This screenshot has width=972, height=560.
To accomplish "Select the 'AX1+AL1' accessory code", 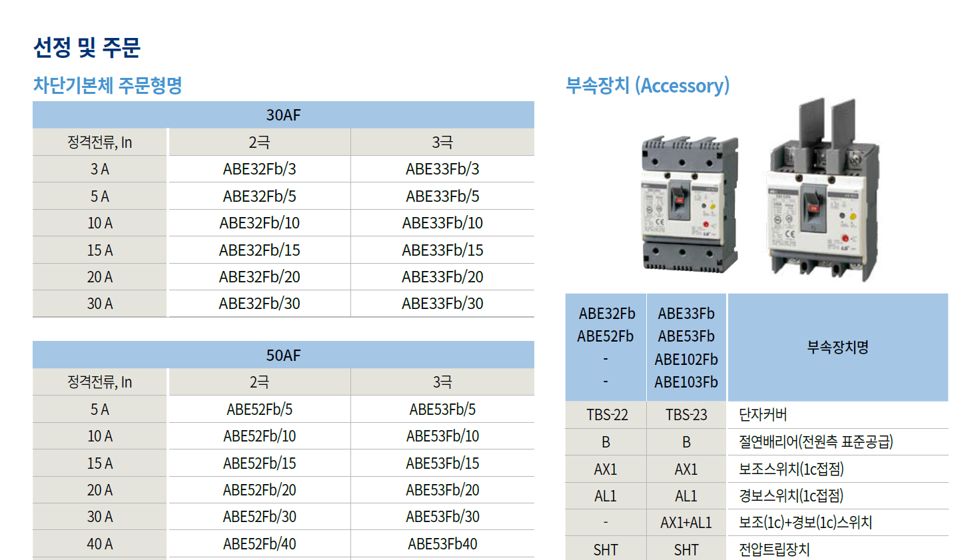I will 686,523.
